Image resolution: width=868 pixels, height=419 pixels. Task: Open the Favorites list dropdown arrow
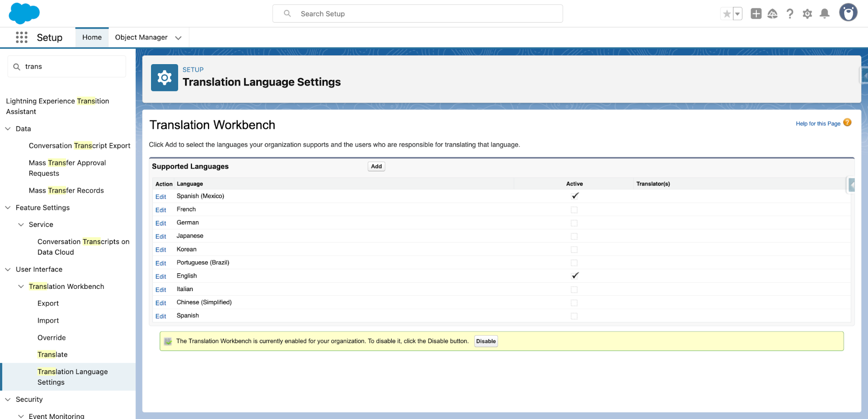[x=737, y=14]
